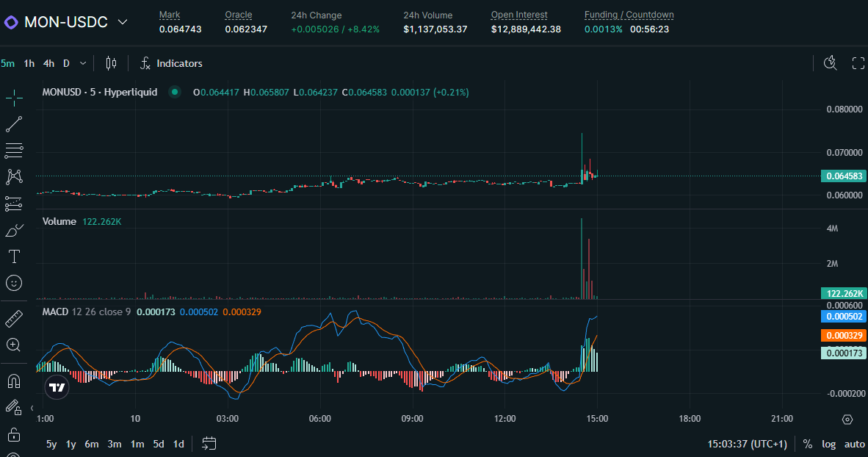The height and width of the screenshot is (457, 868).
Task: Toggle percent scale mode
Action: (x=808, y=445)
